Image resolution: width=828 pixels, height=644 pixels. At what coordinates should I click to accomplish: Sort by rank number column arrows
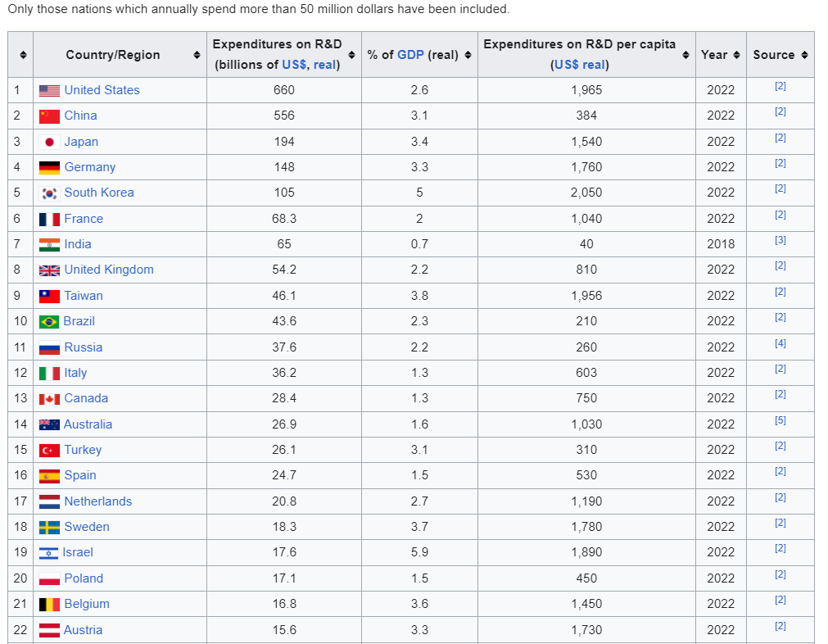(23, 55)
